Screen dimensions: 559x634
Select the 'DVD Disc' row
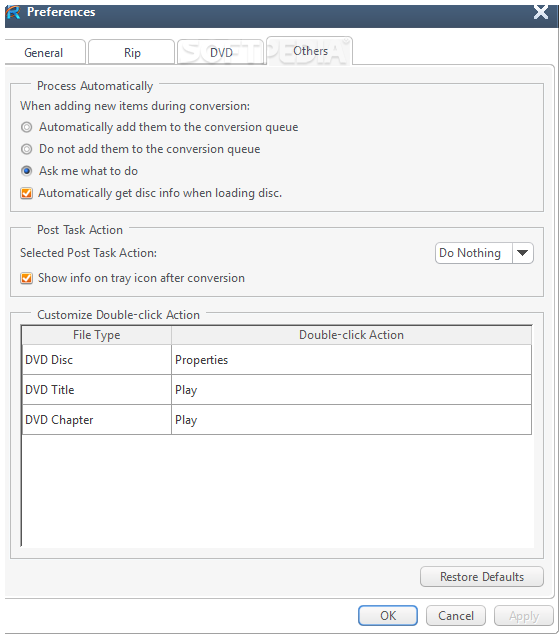277,360
